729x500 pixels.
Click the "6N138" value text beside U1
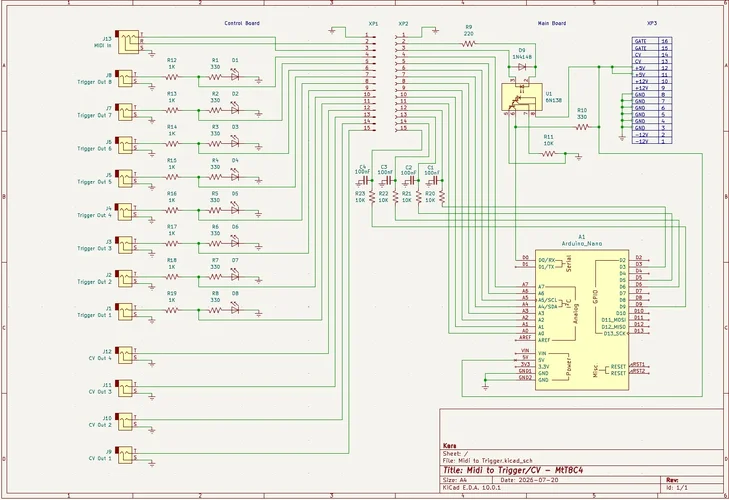[x=553, y=100]
